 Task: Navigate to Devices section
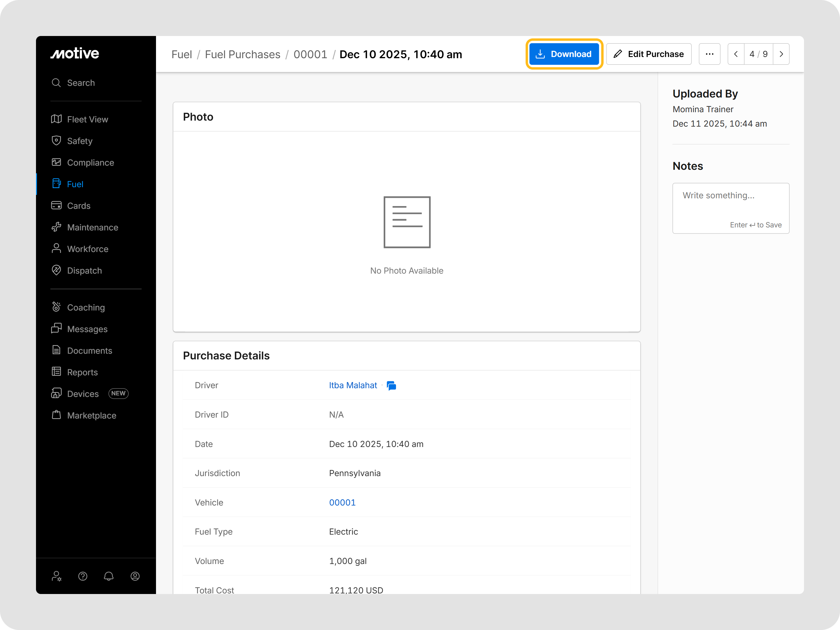83,394
